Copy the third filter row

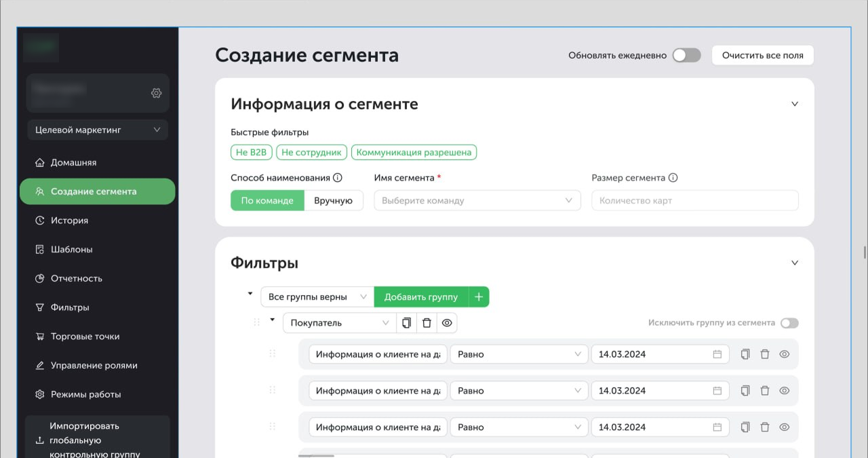pos(745,427)
